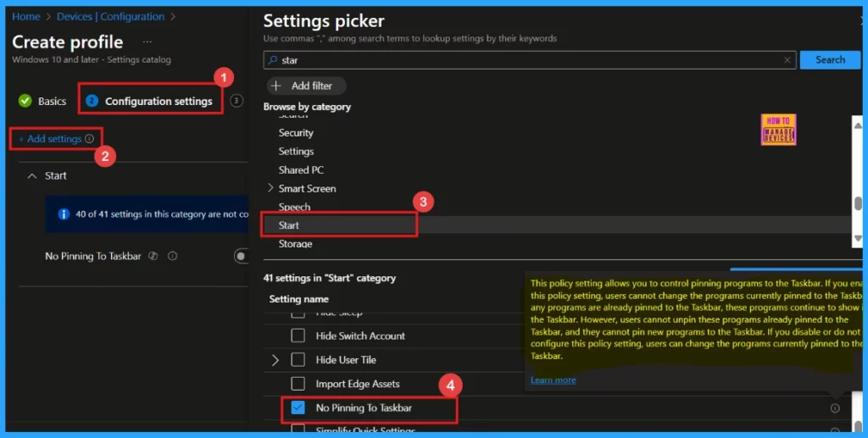The height and width of the screenshot is (438, 868).
Task: Click the Add filter button
Action: coord(306,86)
